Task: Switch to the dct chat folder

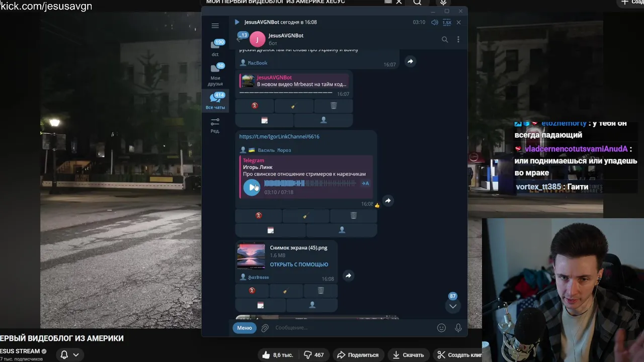Action: (215, 48)
